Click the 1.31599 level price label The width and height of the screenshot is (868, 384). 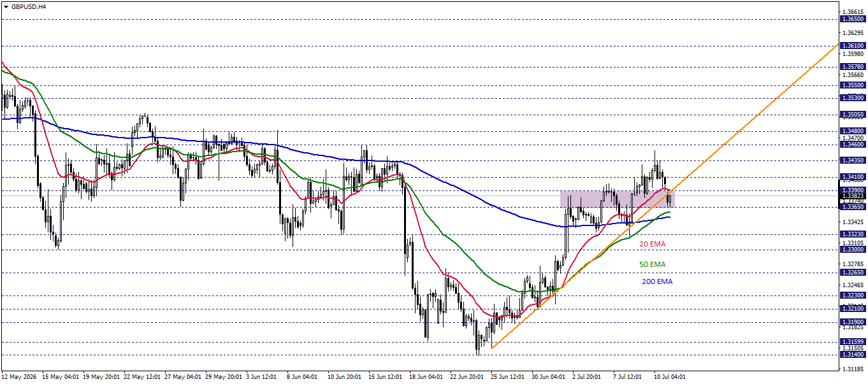click(853, 341)
